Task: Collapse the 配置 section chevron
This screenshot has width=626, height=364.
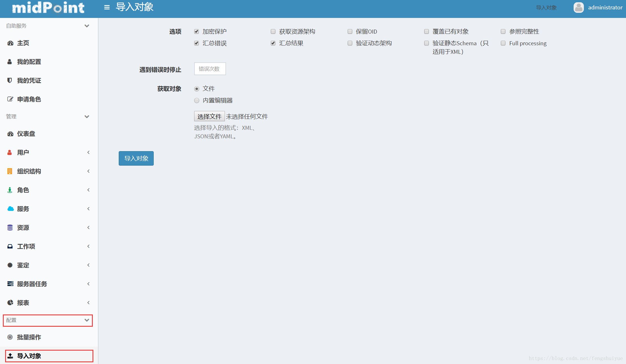Action: (87, 320)
